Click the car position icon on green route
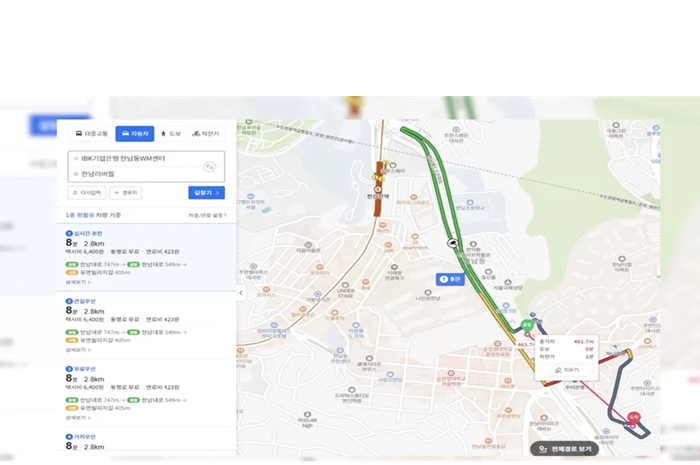The height and width of the screenshot is (465, 700). click(x=453, y=243)
